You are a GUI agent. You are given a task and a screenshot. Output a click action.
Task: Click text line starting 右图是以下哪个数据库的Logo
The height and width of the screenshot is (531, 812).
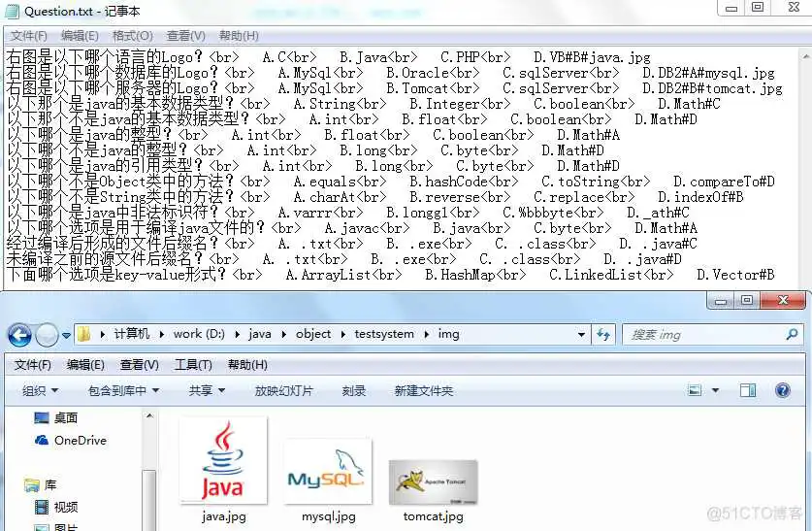coord(390,73)
